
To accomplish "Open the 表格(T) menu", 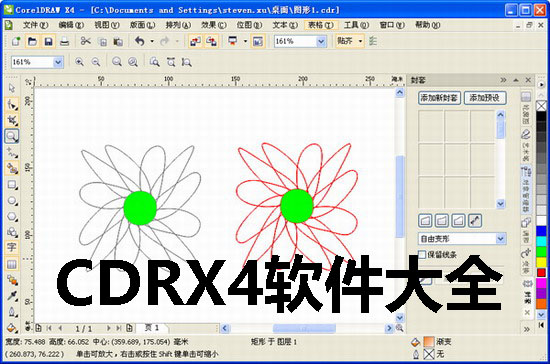I will point(321,25).
